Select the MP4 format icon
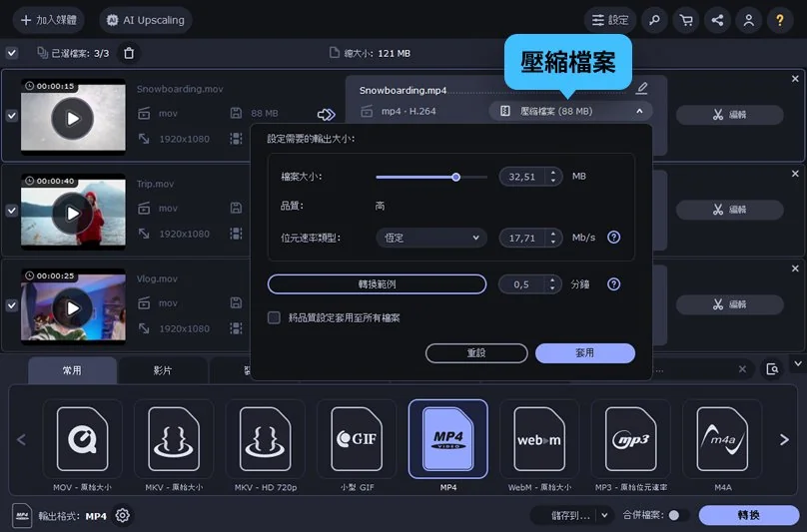Screen dimensions: 807x532 click(x=448, y=439)
